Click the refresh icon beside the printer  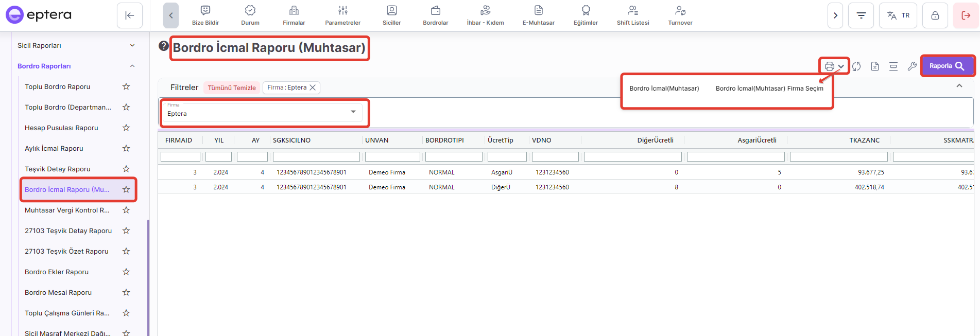856,66
